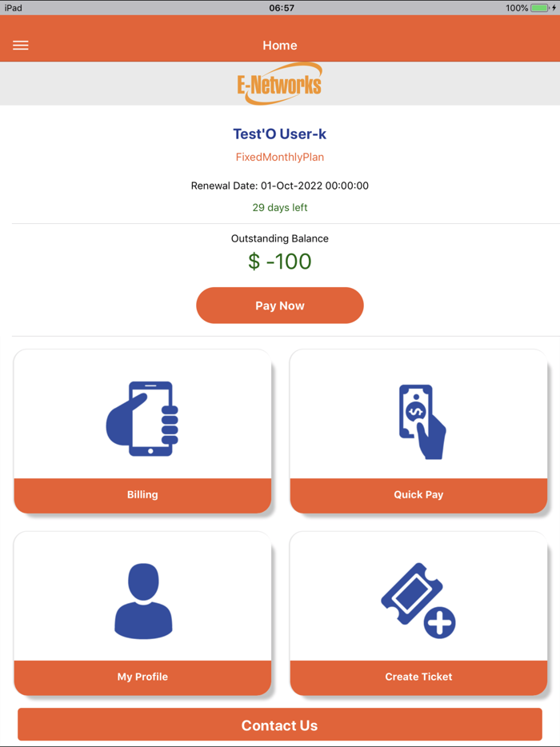Tap the iPad label in status bar

pyautogui.click(x=13, y=7)
